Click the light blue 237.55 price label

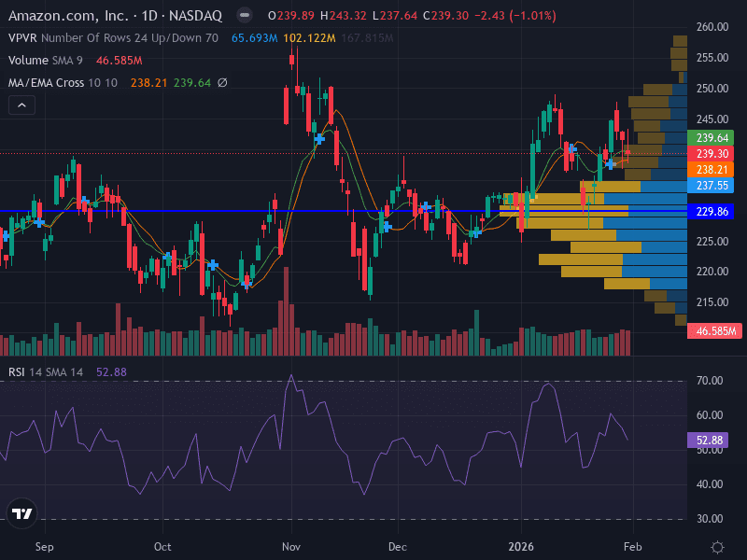pos(712,185)
